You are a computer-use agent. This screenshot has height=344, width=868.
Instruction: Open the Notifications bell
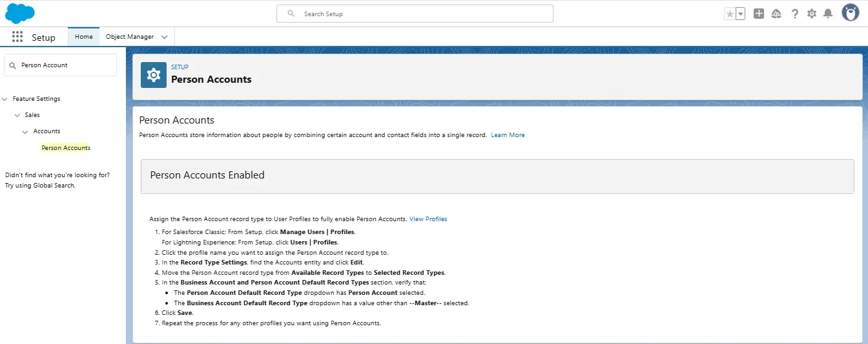(828, 14)
